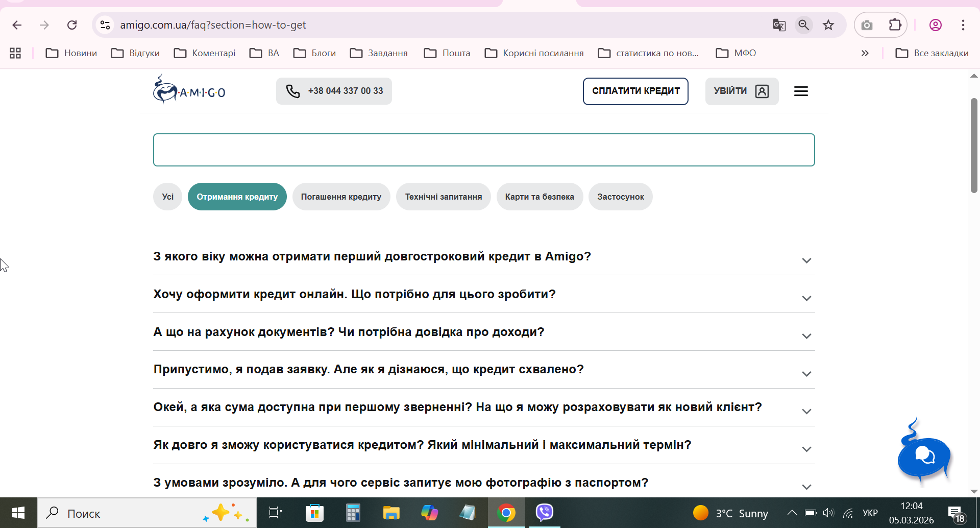Go back to the previous page
The height and width of the screenshot is (528, 980).
point(17,25)
